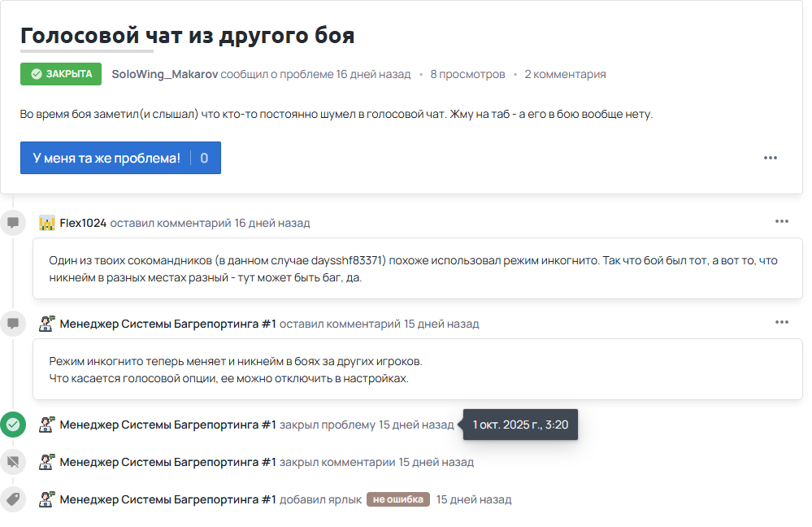812x527 pixels.
Task: Click the tag label timeline icon
Action: (x=13, y=499)
